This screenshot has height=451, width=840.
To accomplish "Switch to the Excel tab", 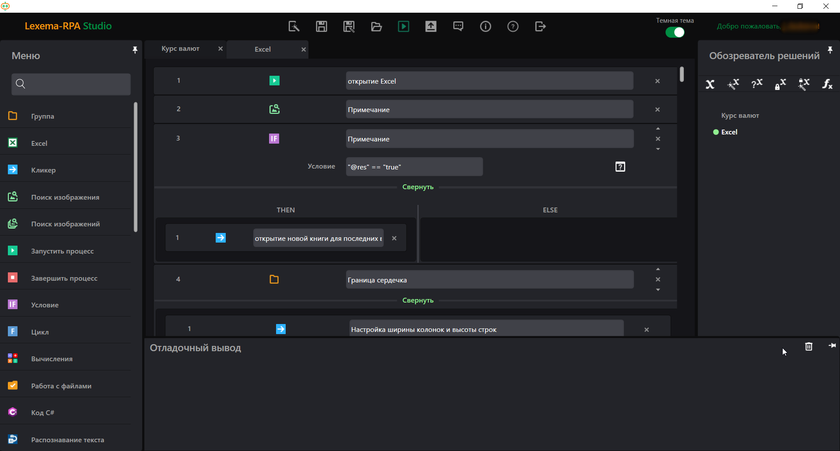I will click(x=262, y=49).
